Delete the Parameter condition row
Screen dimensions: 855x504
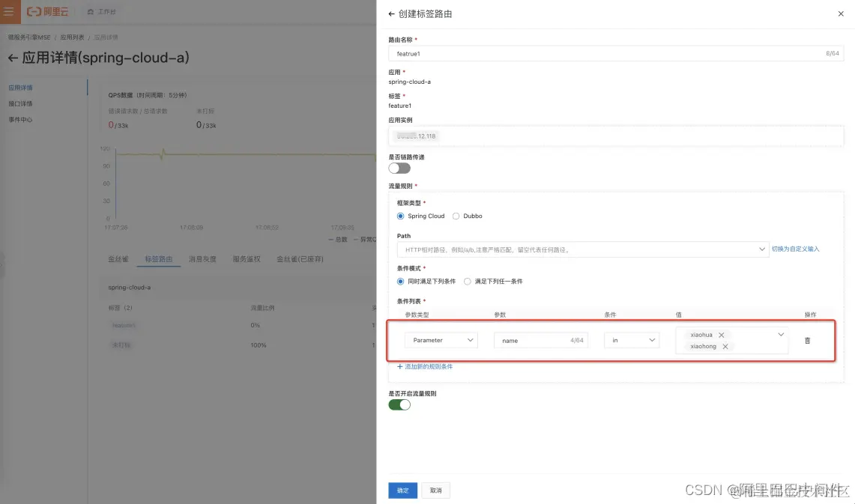[x=808, y=341]
